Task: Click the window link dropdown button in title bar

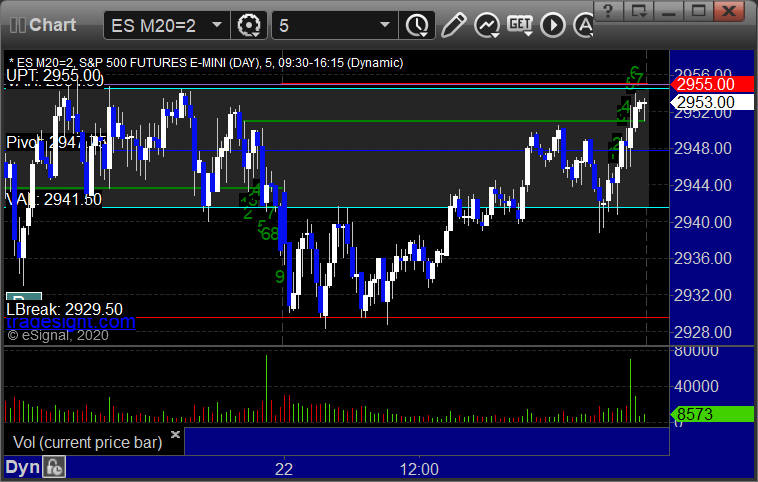Action: tap(639, 11)
